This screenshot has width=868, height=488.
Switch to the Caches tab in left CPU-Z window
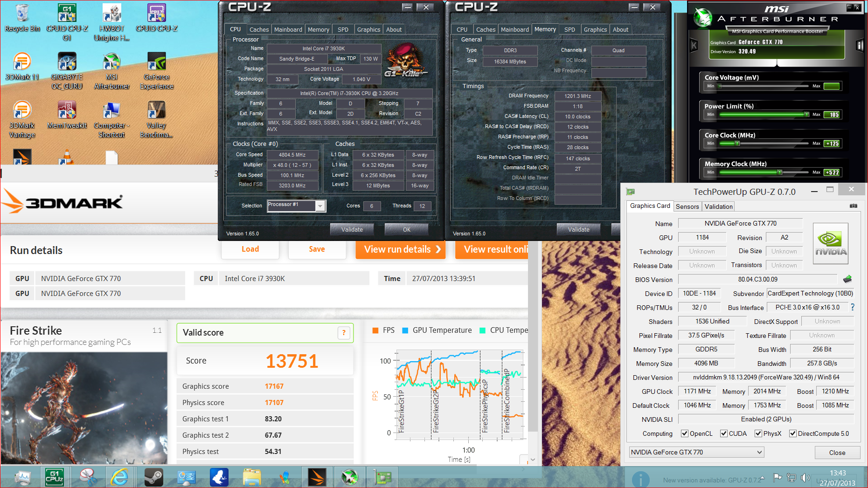click(259, 29)
